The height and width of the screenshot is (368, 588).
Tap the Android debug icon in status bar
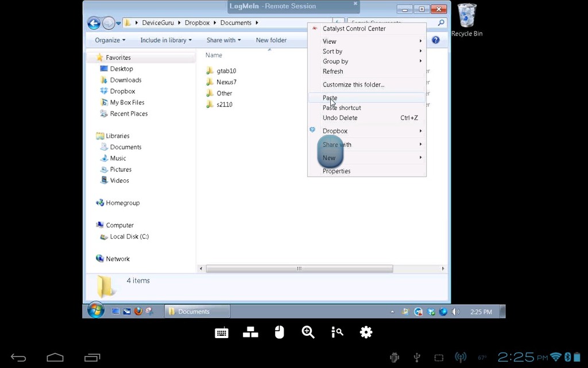tap(394, 358)
